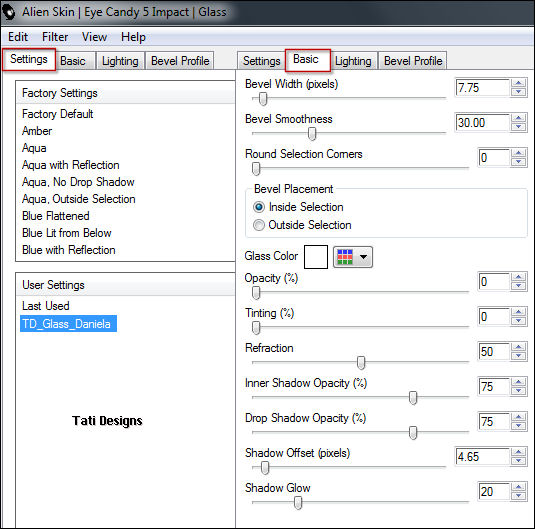Screen dimensions: 535x529
Task: Click the Shadow Offset value field
Action: coord(482,457)
